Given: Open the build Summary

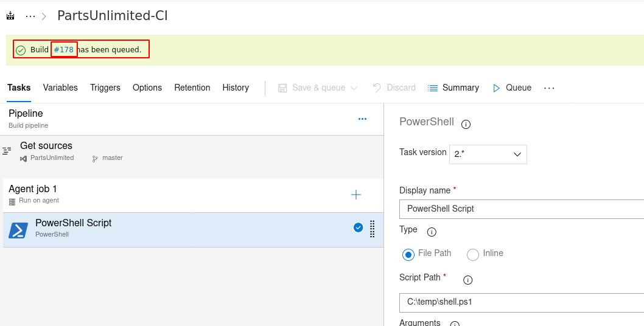Looking at the screenshot, I should 453,88.
